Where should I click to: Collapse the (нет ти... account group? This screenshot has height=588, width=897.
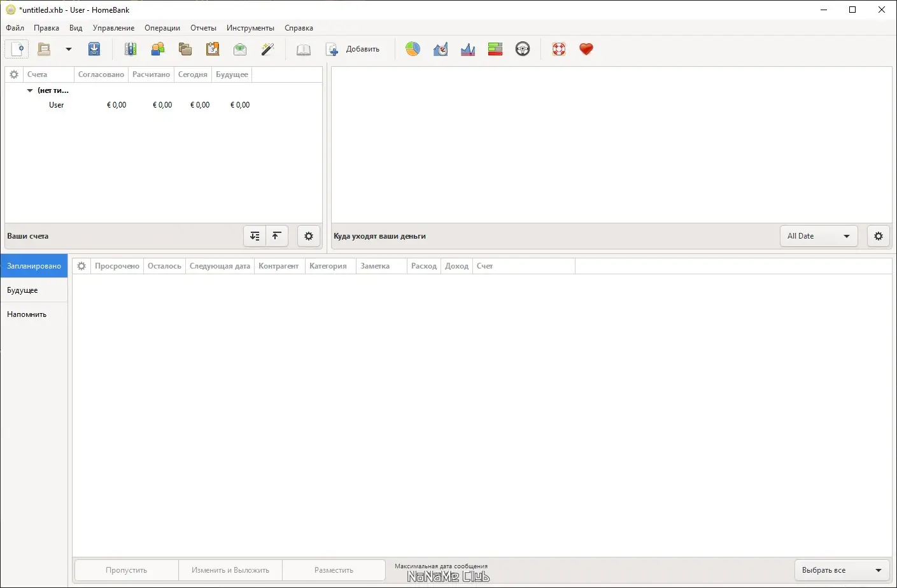[30, 90]
